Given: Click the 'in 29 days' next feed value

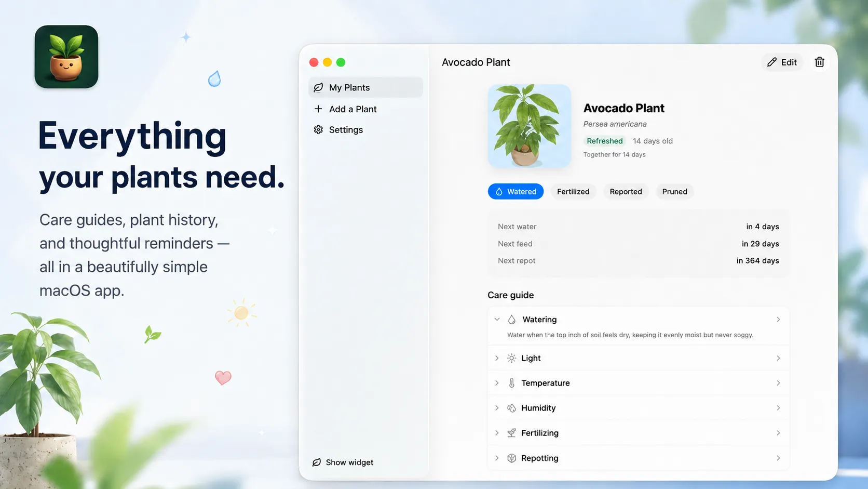Looking at the screenshot, I should 761,244.
